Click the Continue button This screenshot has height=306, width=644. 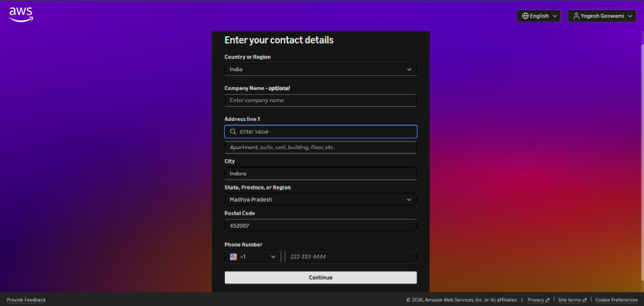coord(321,278)
